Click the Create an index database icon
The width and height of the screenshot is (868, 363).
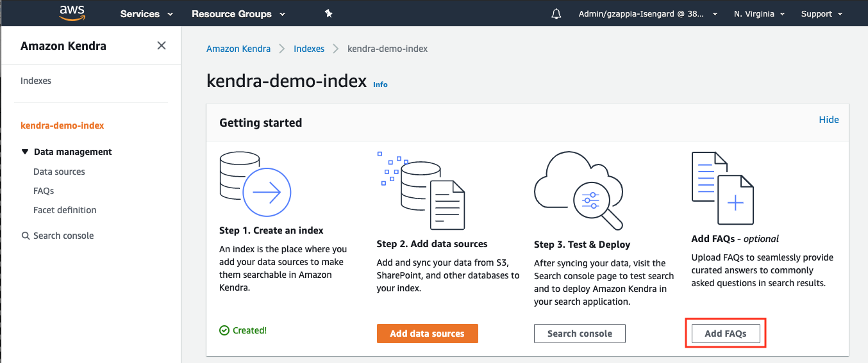(255, 184)
